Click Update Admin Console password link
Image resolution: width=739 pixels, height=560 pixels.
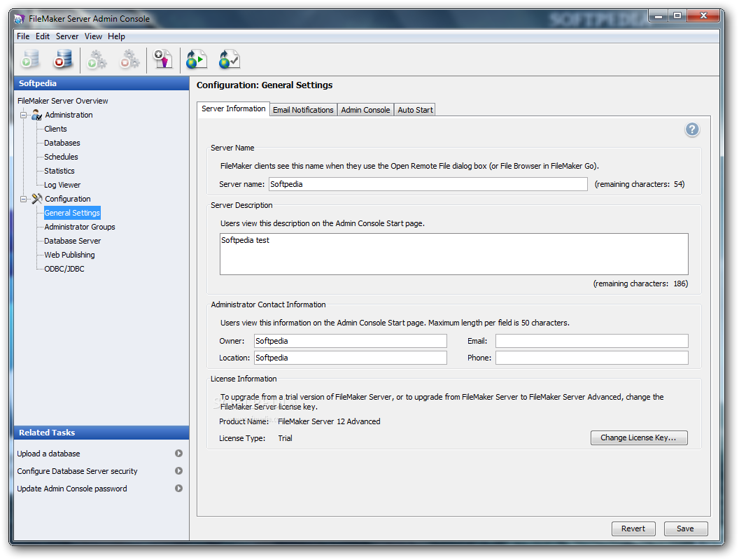pyautogui.click(x=72, y=489)
